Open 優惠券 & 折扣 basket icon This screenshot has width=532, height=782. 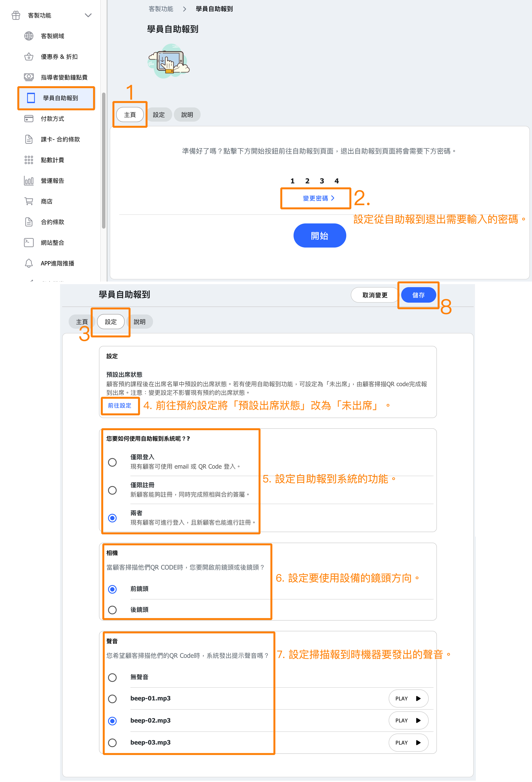[x=29, y=57]
